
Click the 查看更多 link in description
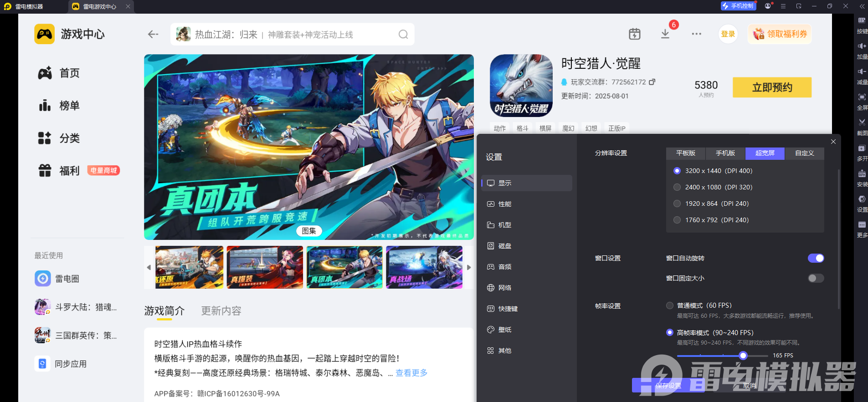[x=411, y=373]
